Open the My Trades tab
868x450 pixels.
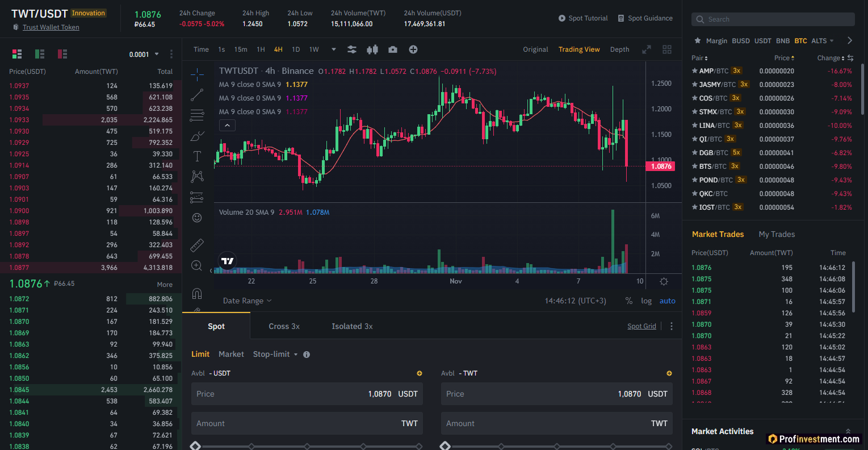point(776,234)
